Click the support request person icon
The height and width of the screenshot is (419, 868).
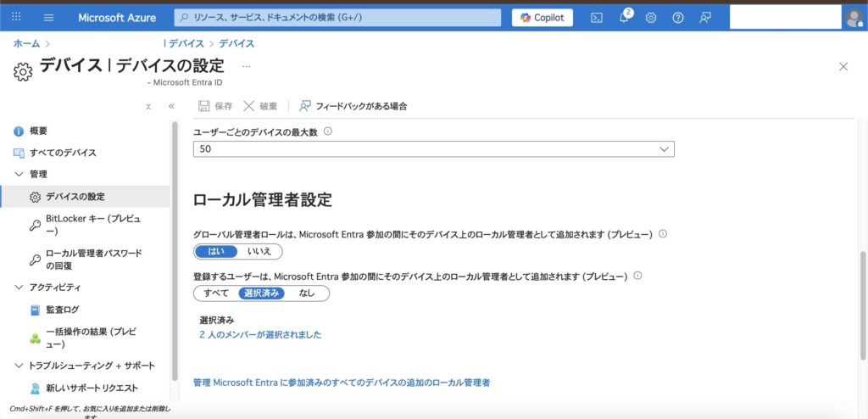(35, 388)
